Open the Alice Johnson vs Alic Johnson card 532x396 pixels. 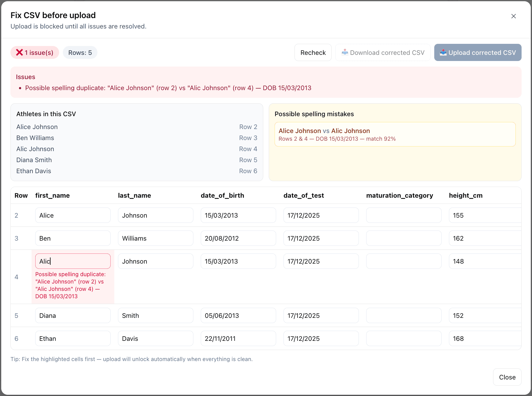(x=395, y=134)
